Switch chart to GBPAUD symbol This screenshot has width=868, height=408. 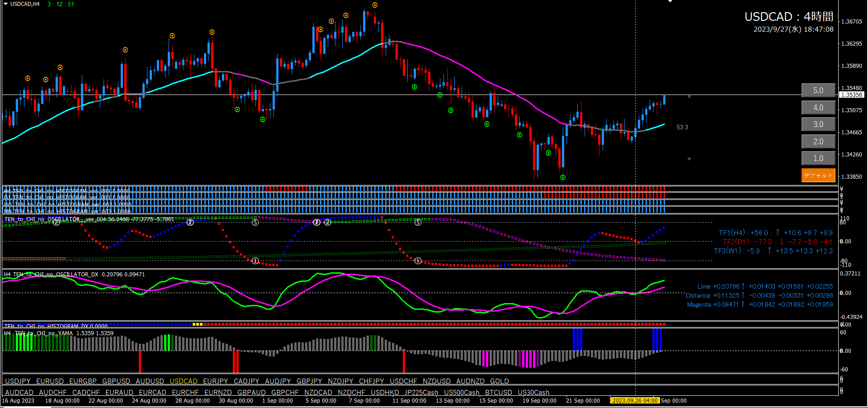pos(252,393)
